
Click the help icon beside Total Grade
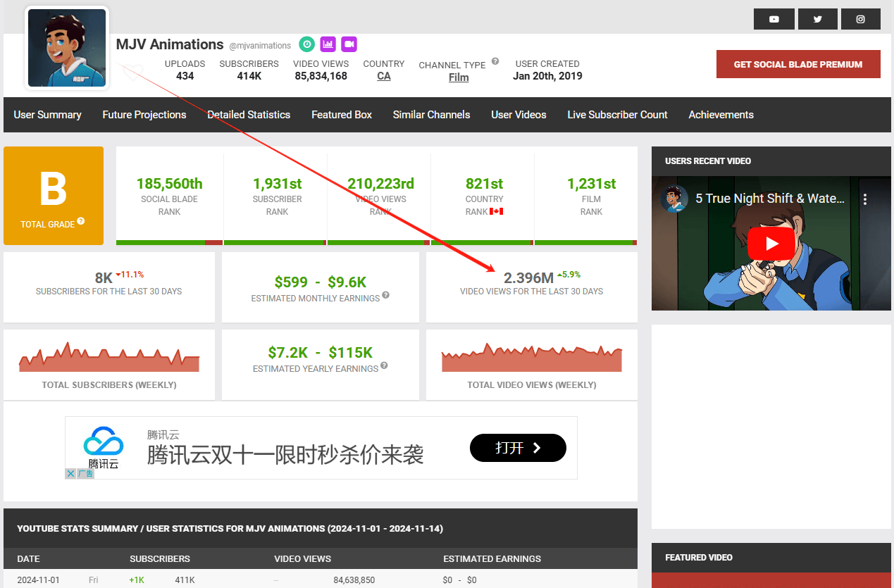click(x=81, y=221)
